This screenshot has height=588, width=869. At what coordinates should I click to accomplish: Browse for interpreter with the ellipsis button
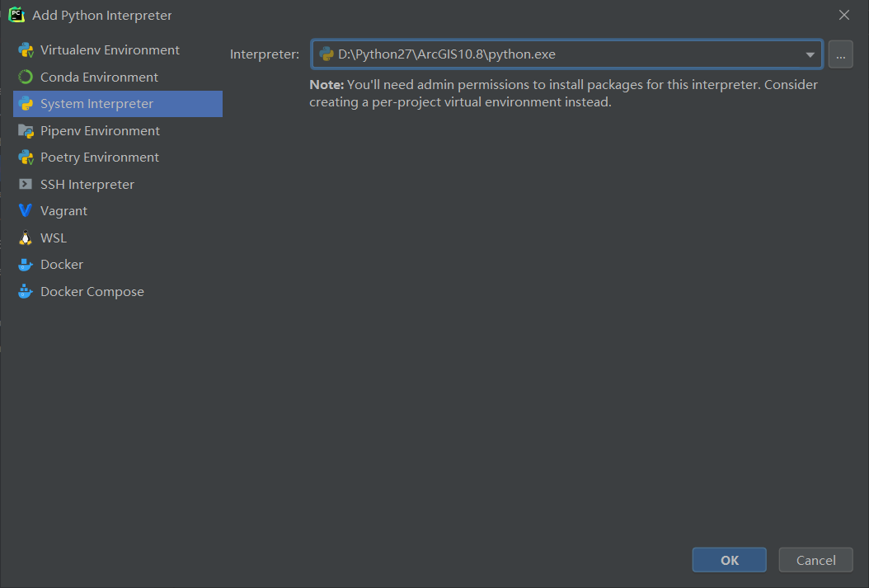pos(840,55)
